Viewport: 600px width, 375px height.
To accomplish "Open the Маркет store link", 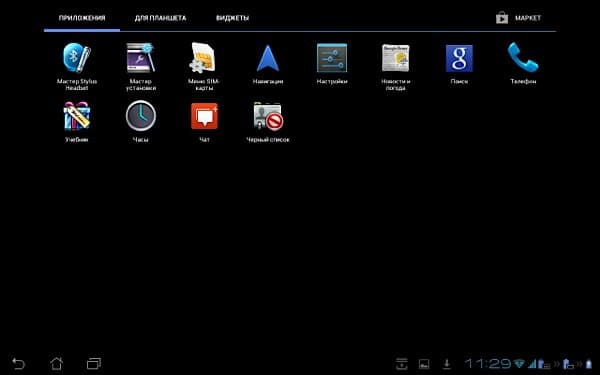I will tap(518, 18).
